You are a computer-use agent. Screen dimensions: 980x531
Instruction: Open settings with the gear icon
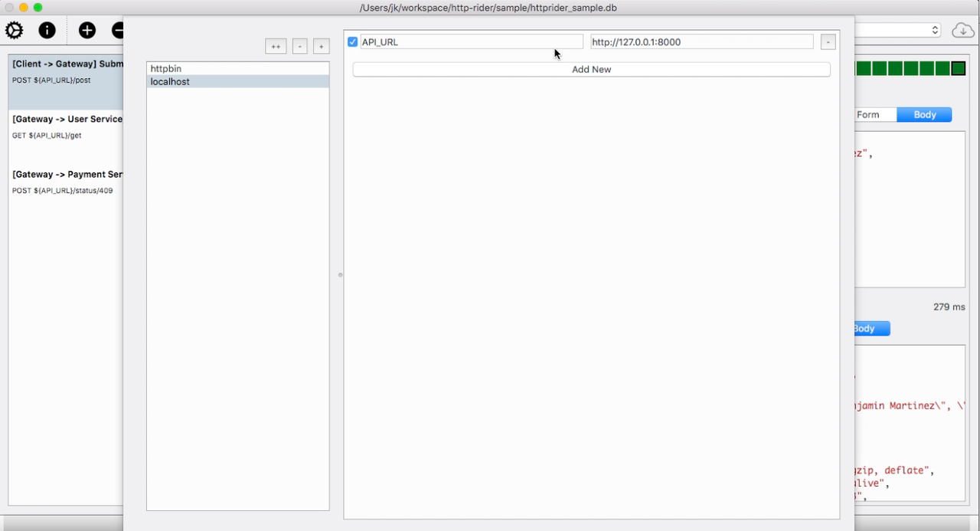tap(15, 31)
